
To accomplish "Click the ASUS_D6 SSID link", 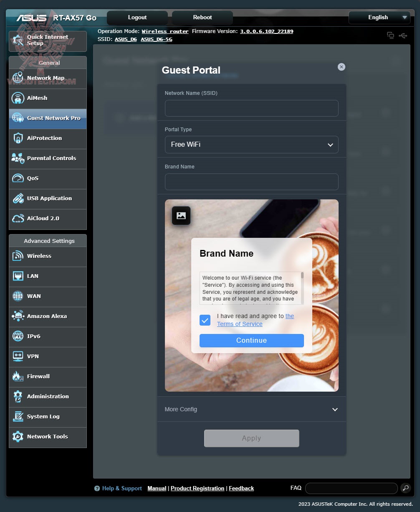I will click(126, 39).
